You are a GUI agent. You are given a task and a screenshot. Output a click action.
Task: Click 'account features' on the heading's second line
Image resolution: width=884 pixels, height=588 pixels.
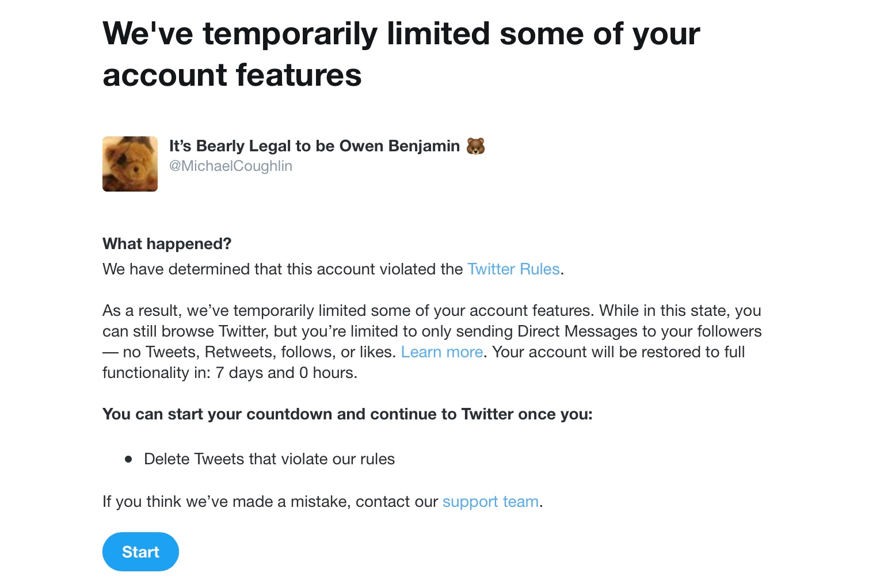click(232, 75)
